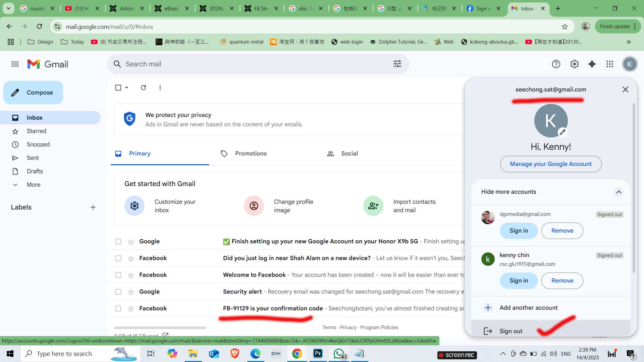Image resolution: width=644 pixels, height=362 pixels.
Task: Open the More options three-dot menu
Action: (160, 87)
